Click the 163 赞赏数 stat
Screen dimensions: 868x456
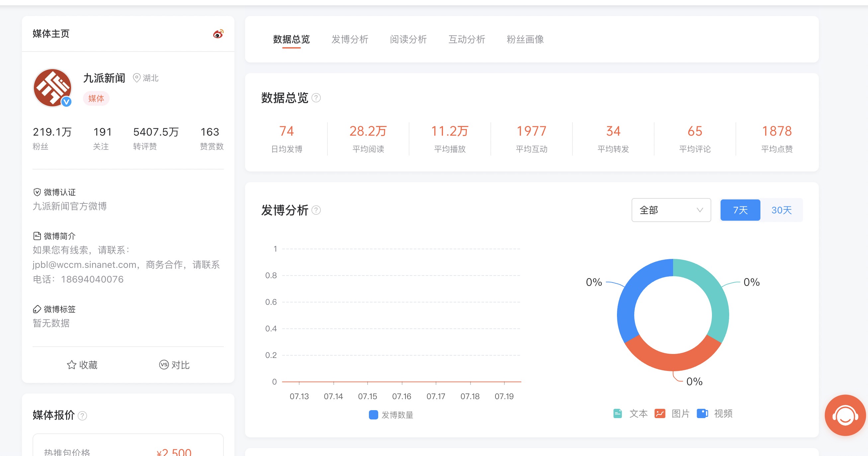click(x=211, y=138)
